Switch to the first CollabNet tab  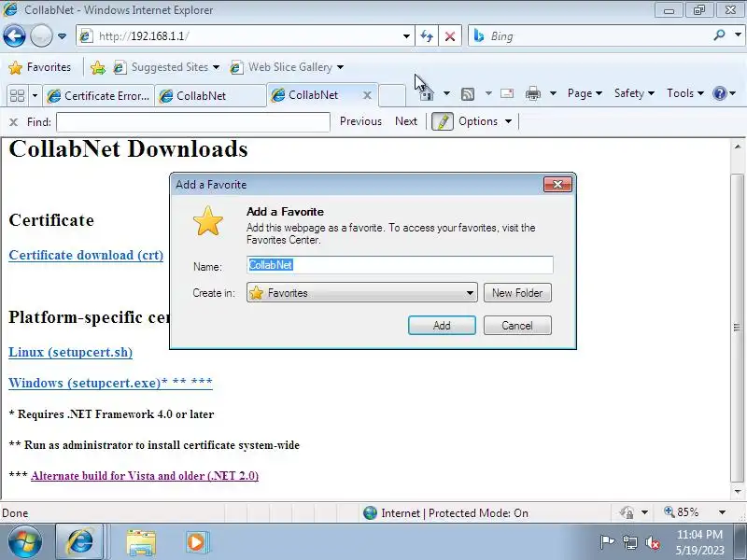click(211, 96)
